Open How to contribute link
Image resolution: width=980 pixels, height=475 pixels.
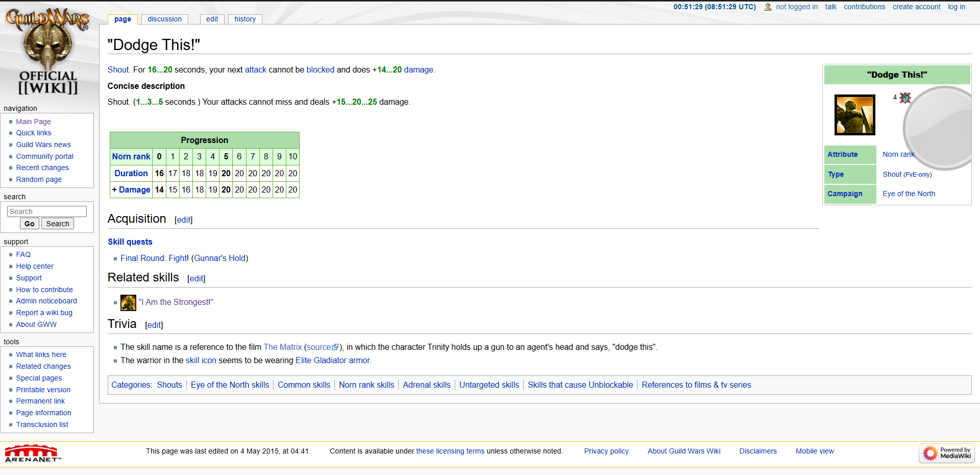coord(44,290)
